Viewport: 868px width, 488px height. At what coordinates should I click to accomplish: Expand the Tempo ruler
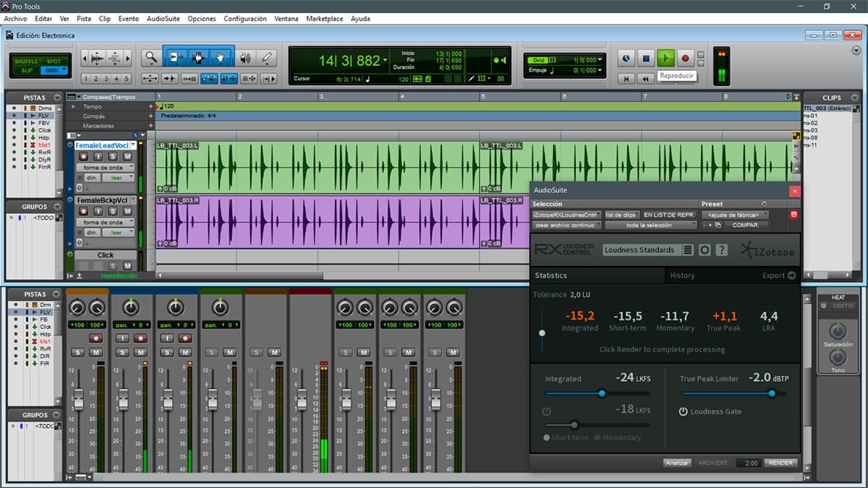click(72, 106)
